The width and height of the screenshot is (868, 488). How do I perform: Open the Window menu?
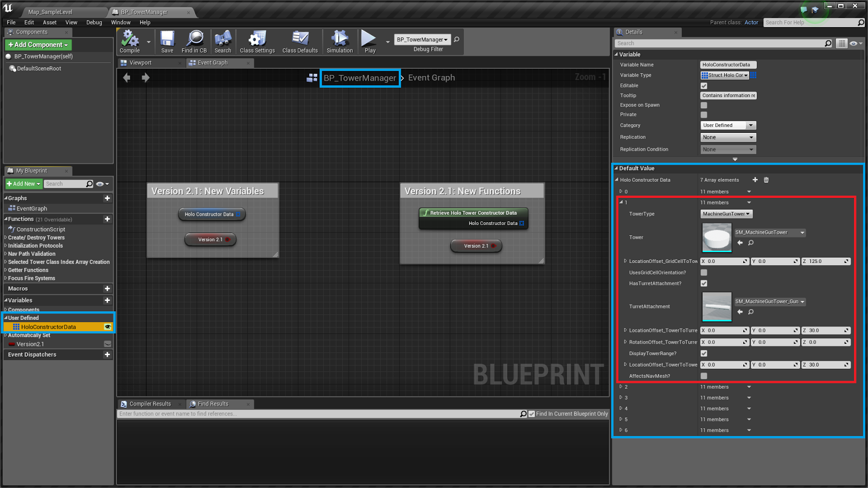coord(120,22)
